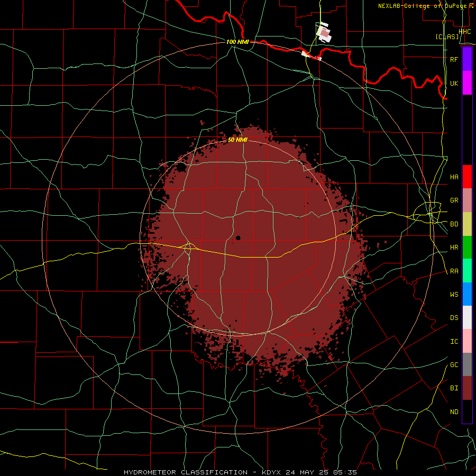Click the IC legend label
Image resolution: width=476 pixels, height=476 pixels.
[x=454, y=342]
